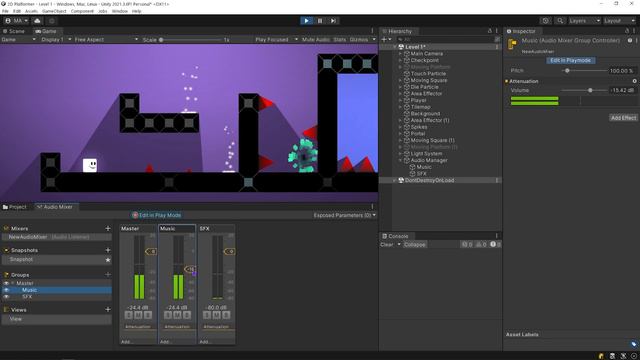640x360 pixels.
Task: Open the Component menu
Action: pos(82,11)
